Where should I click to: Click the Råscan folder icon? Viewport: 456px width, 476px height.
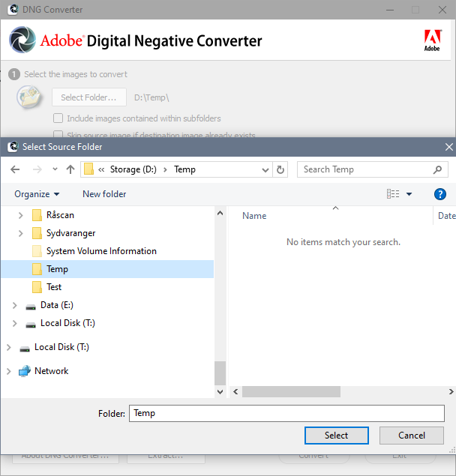tap(37, 215)
